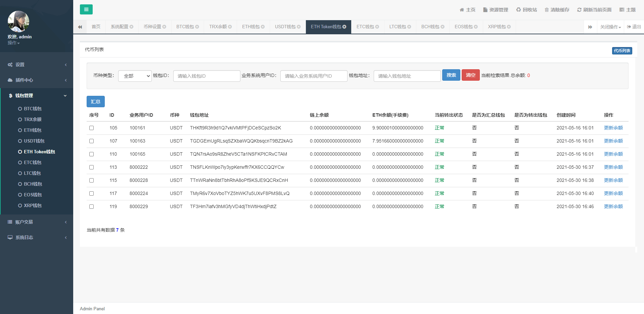Switch to the USDT钱包 tab
This screenshot has width=644, height=314.
tap(285, 27)
